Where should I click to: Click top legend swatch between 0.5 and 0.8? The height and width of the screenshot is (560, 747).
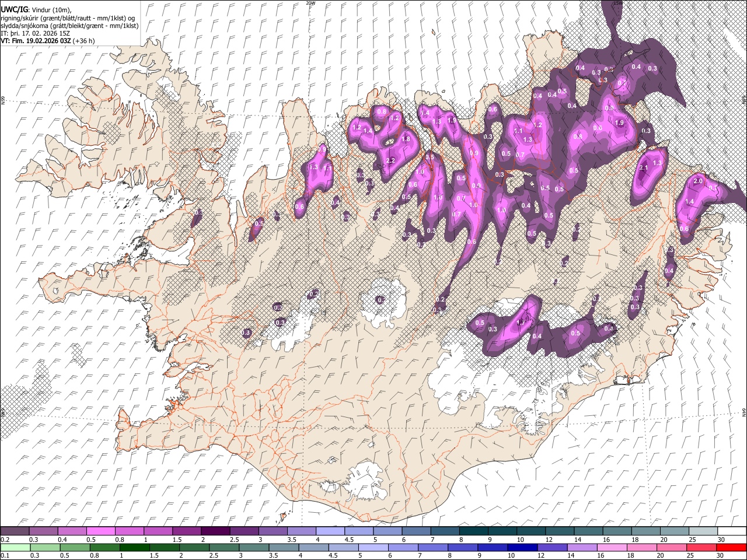(101, 531)
